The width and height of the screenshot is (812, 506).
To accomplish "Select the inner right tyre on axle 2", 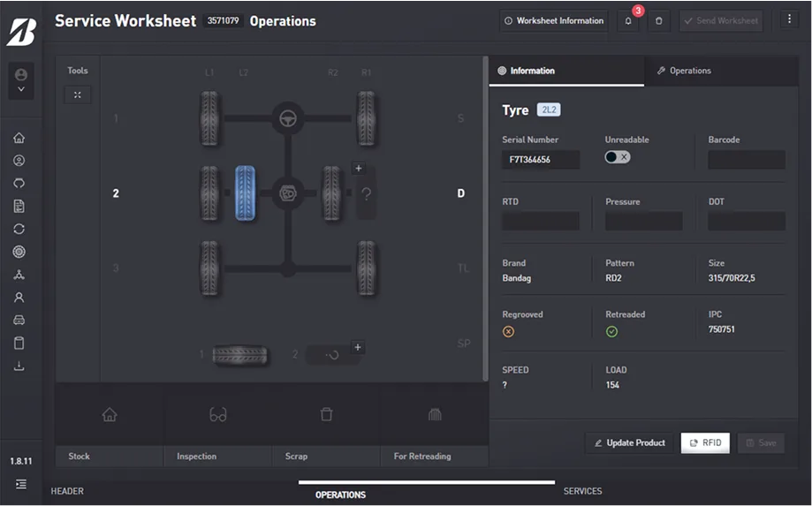I will [x=331, y=193].
